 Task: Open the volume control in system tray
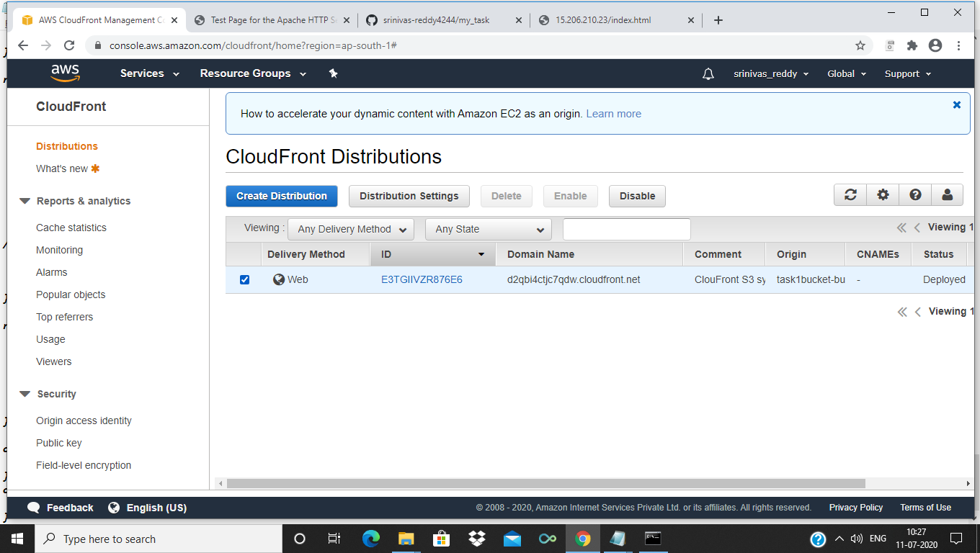click(857, 539)
